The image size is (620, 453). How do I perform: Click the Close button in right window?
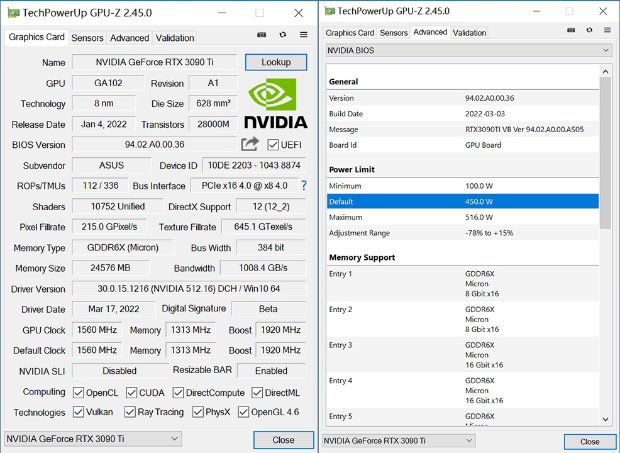point(590,442)
